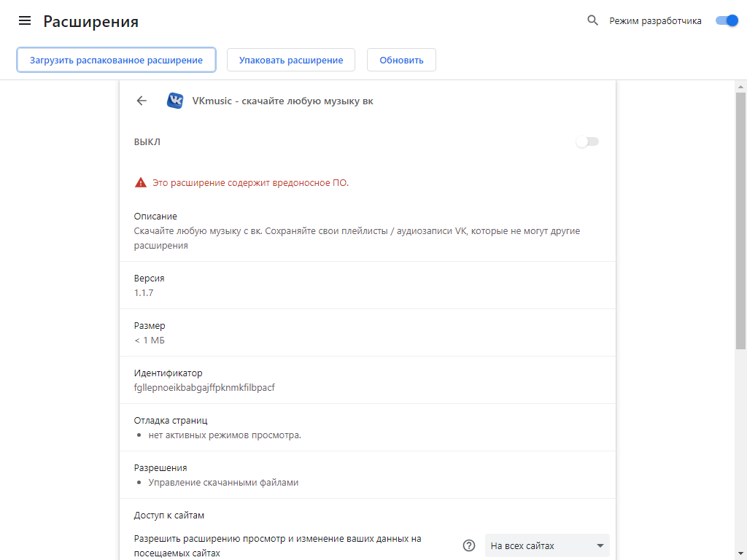Click the 'Обновить' button
The width and height of the screenshot is (747, 560).
[402, 60]
